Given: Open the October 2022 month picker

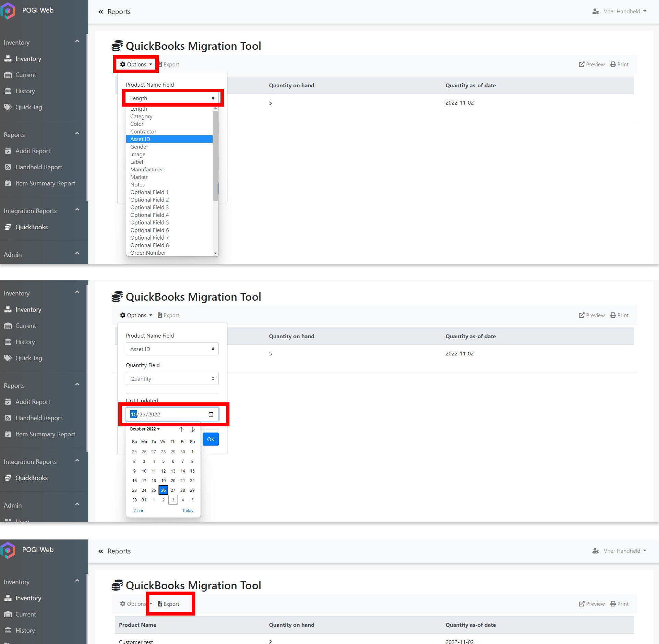Looking at the screenshot, I should click(x=144, y=429).
